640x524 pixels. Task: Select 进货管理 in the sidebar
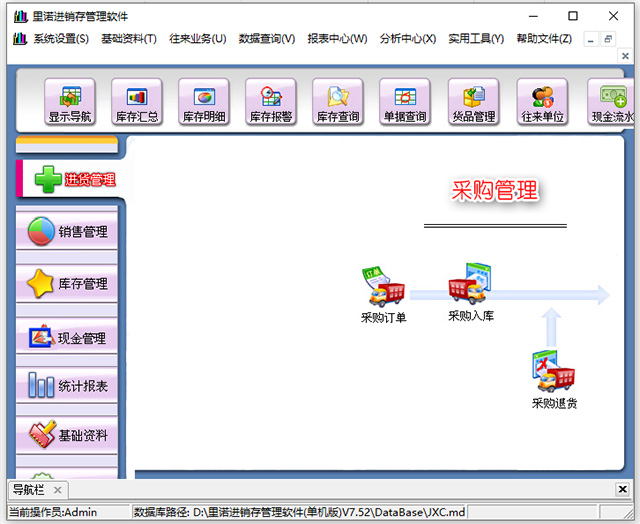tap(70, 179)
